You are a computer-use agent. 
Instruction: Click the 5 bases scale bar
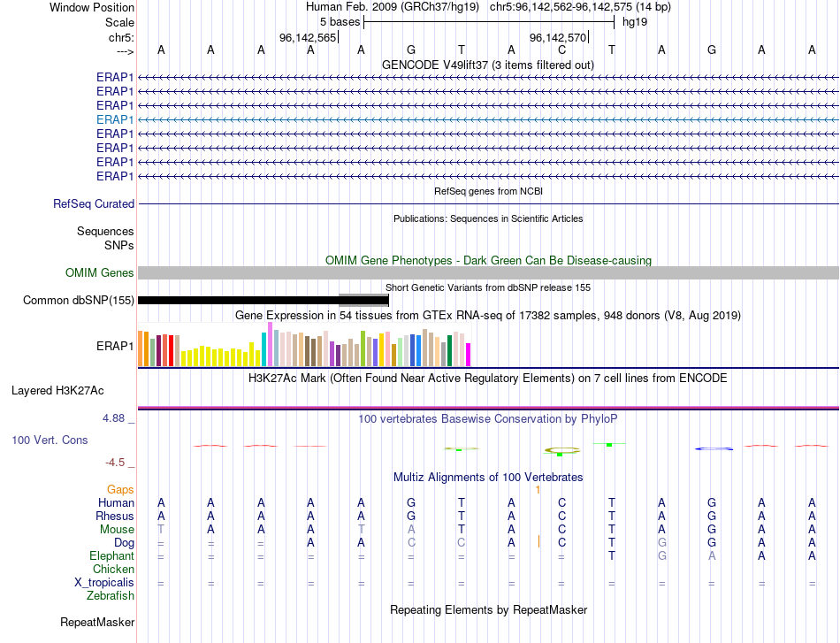(x=489, y=22)
